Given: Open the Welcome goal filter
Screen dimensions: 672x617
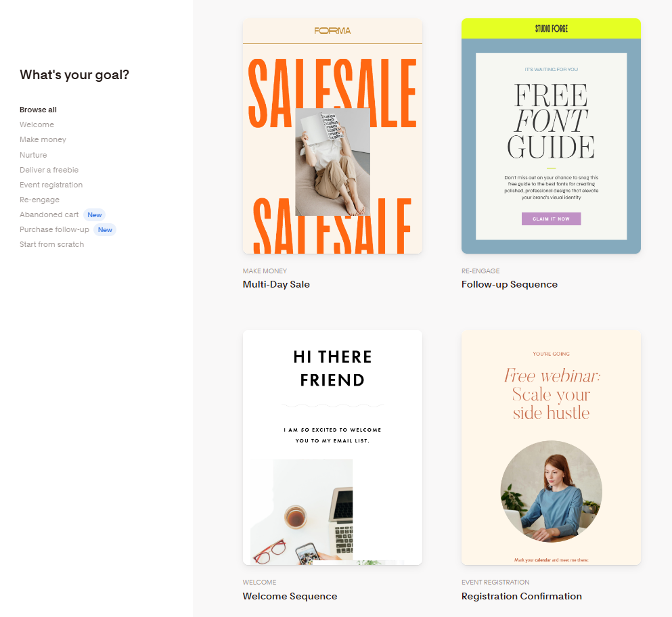Looking at the screenshot, I should pos(37,124).
